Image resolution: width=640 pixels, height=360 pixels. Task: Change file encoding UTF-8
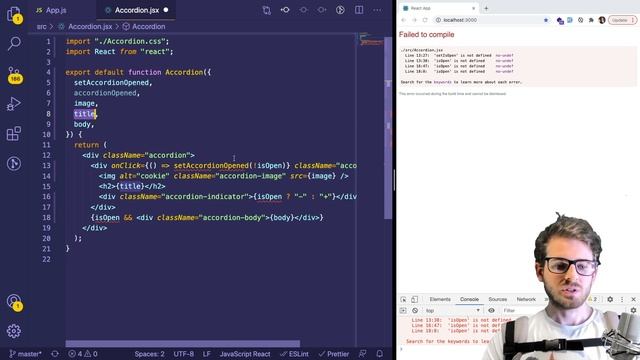184,354
